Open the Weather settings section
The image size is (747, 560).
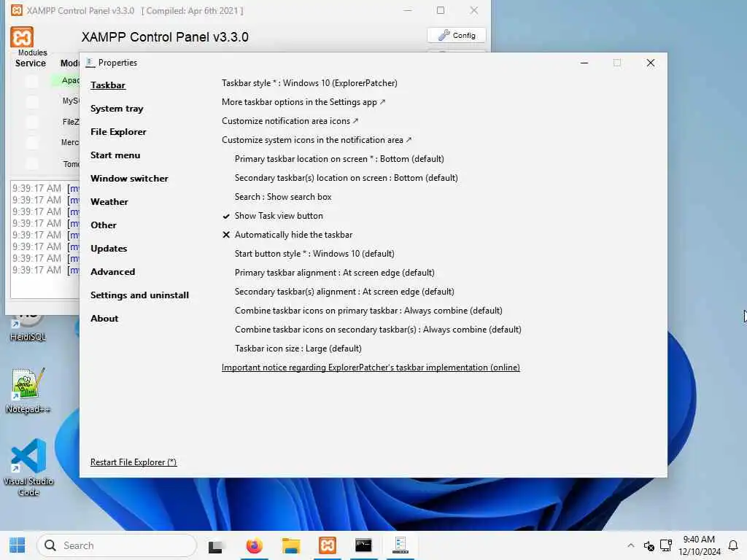pos(109,202)
